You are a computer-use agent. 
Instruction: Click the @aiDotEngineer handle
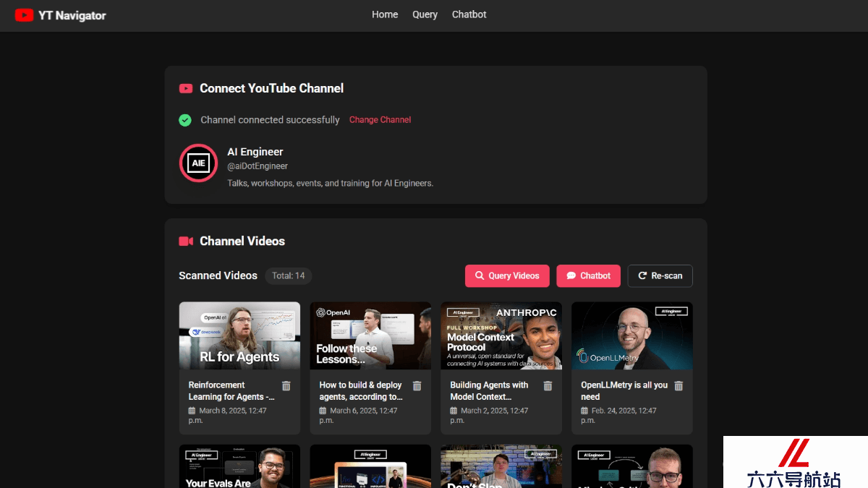(x=258, y=166)
